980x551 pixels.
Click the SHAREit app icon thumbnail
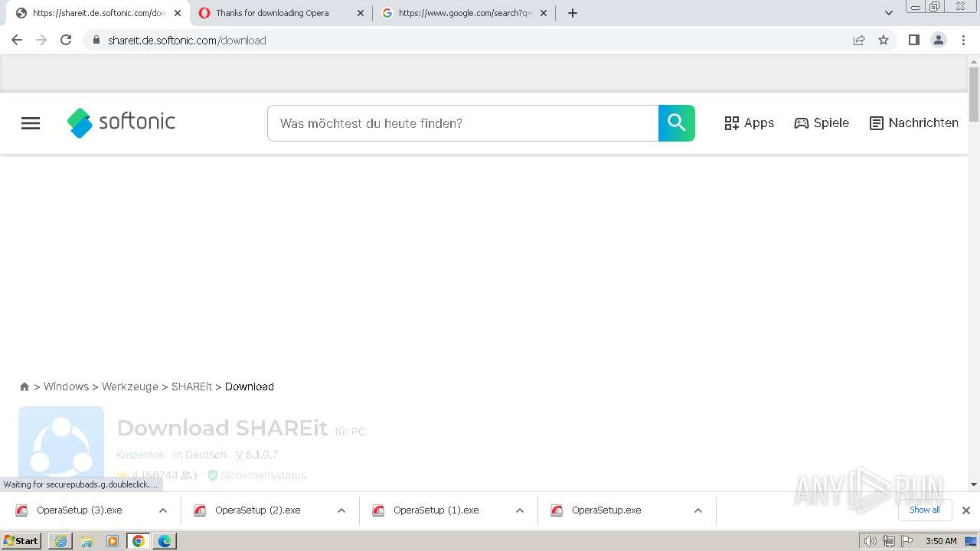[61, 448]
